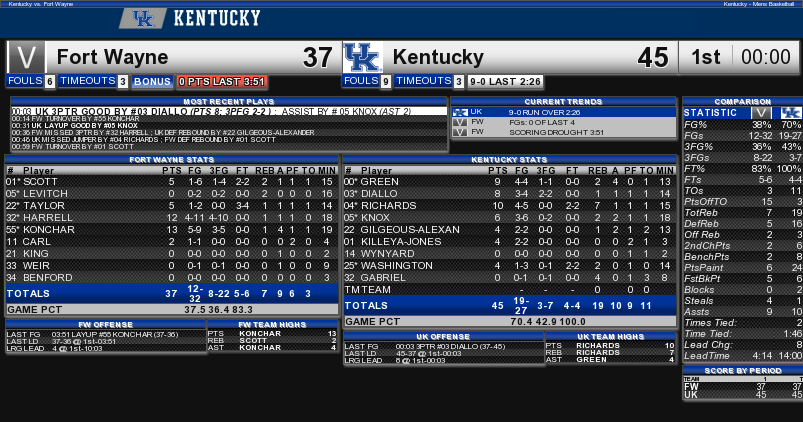The height and width of the screenshot is (422, 803).
Task: Click the 0 PTS LAST 3:51 red alert
Action: tap(222, 81)
